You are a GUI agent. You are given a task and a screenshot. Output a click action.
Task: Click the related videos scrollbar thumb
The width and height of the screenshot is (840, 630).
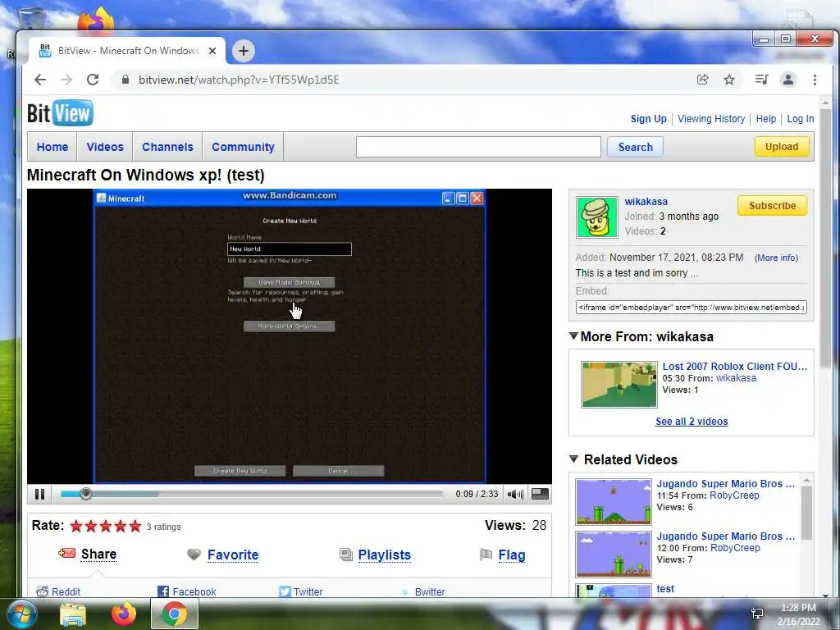point(807,514)
